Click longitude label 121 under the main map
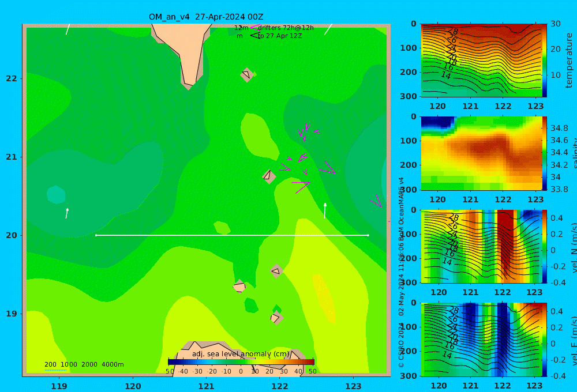577x392 pixels. click(x=206, y=386)
